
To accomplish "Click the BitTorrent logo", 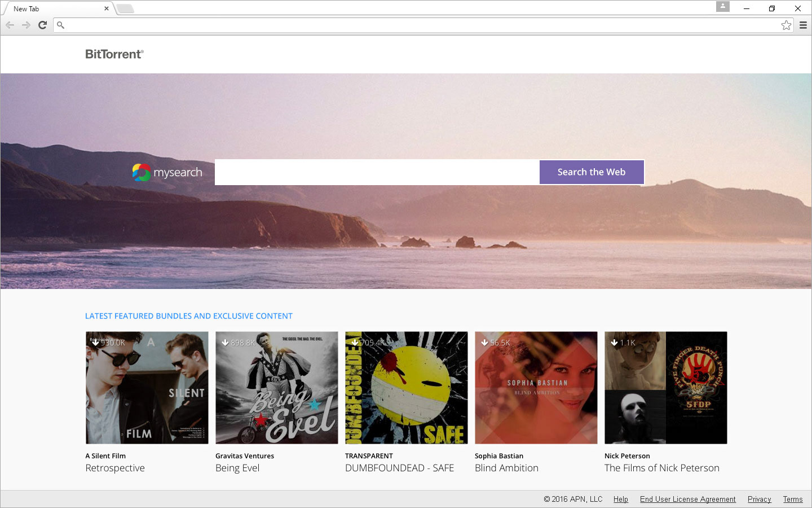I will pos(114,54).
